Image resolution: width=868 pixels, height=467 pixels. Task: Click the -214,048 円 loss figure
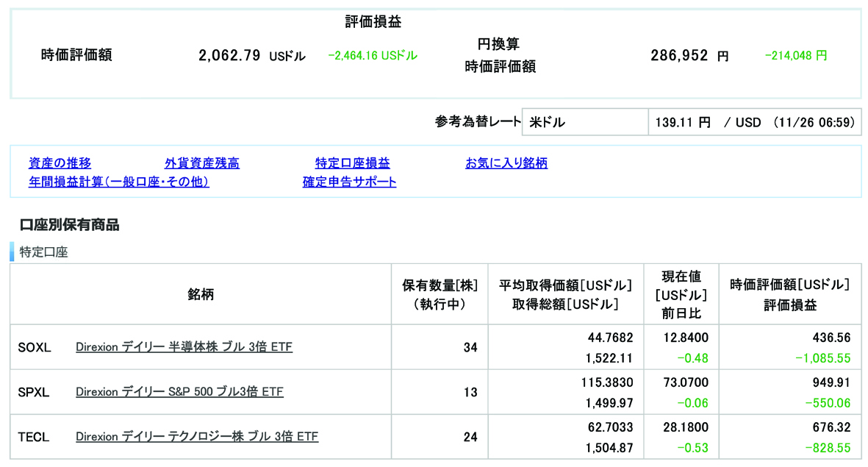point(796,55)
